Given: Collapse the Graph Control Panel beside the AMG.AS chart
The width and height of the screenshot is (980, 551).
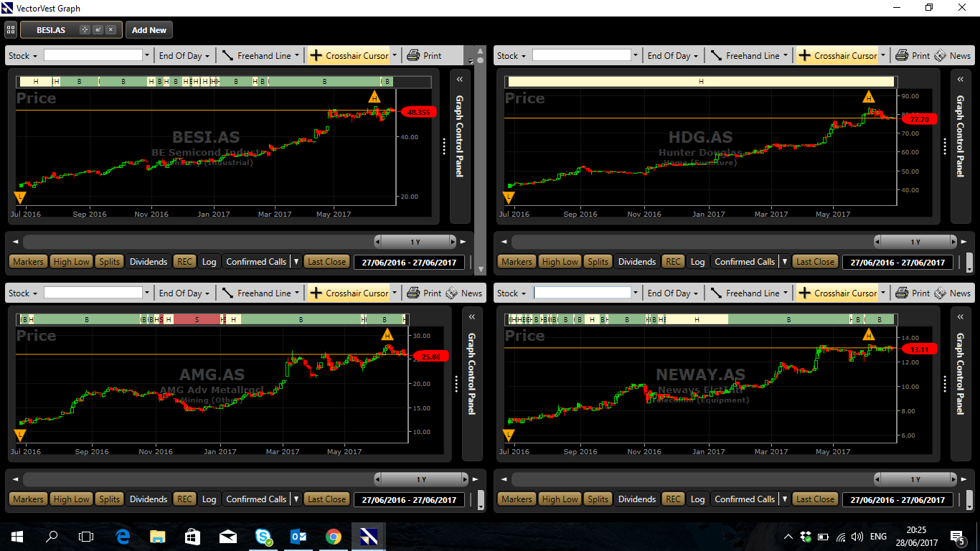Looking at the screenshot, I should (471, 316).
